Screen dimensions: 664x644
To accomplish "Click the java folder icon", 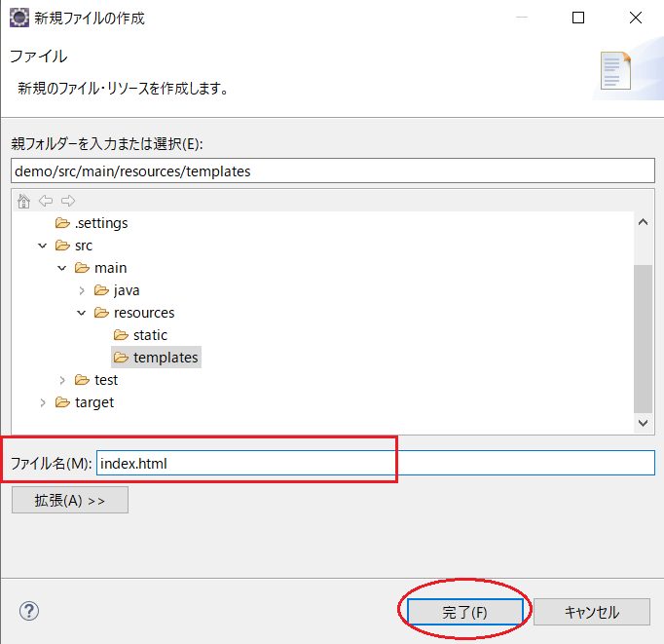I will [101, 290].
